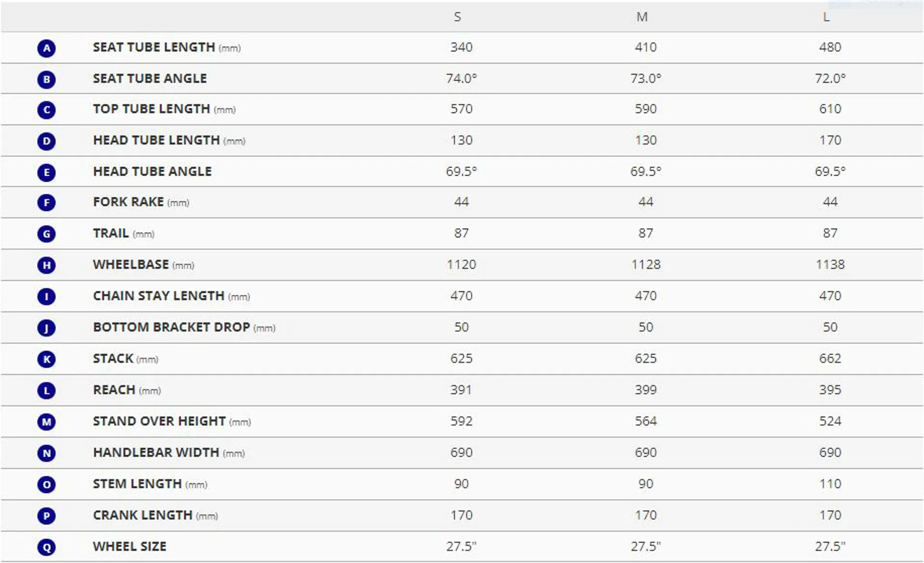Image resolution: width=924 pixels, height=563 pixels.
Task: Click the Q icon next to Wheel Size
Action: coord(46,547)
